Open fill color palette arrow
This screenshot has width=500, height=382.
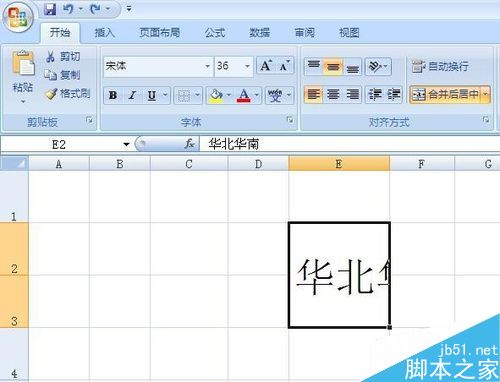[x=229, y=95]
